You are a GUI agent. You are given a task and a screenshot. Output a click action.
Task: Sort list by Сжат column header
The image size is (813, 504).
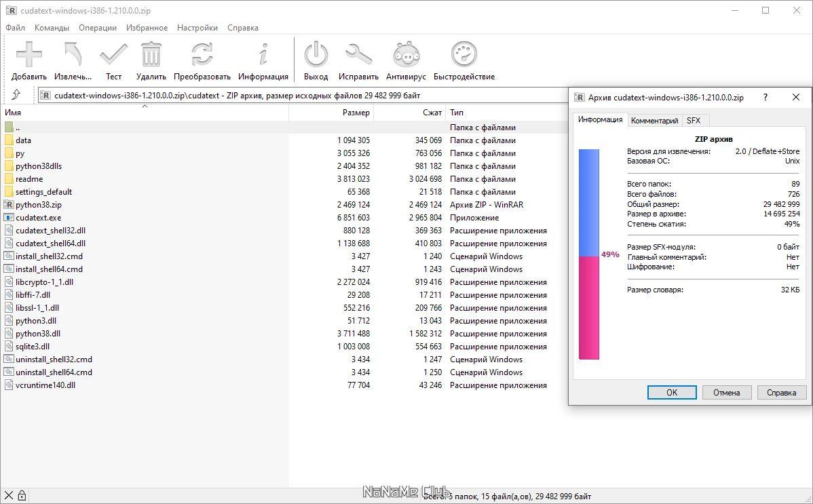coord(410,113)
